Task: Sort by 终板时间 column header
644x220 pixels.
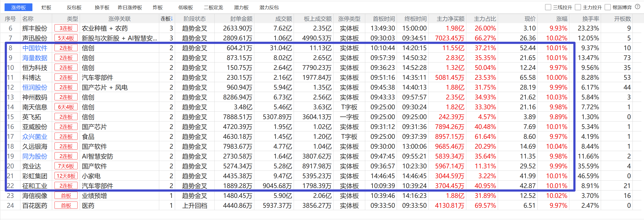Action: point(415,18)
